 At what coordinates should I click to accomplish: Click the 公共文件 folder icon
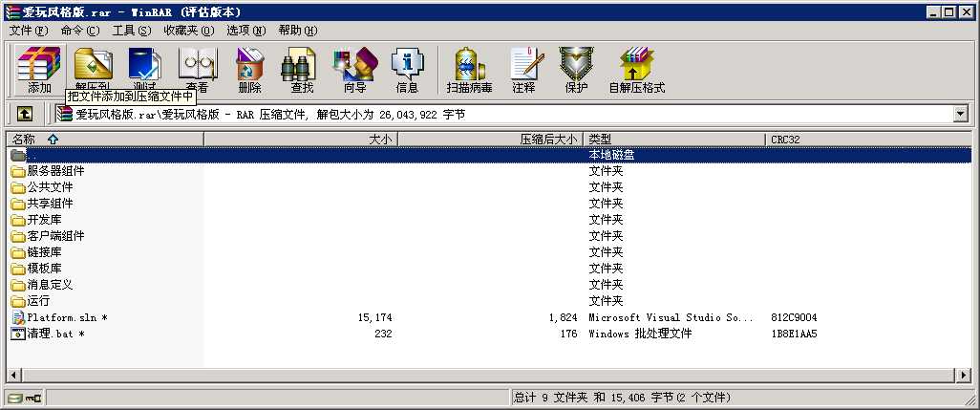[18, 187]
